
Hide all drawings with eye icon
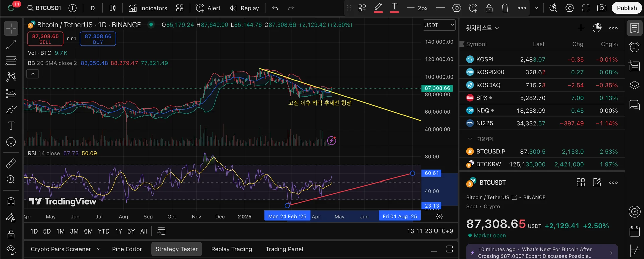click(11, 249)
